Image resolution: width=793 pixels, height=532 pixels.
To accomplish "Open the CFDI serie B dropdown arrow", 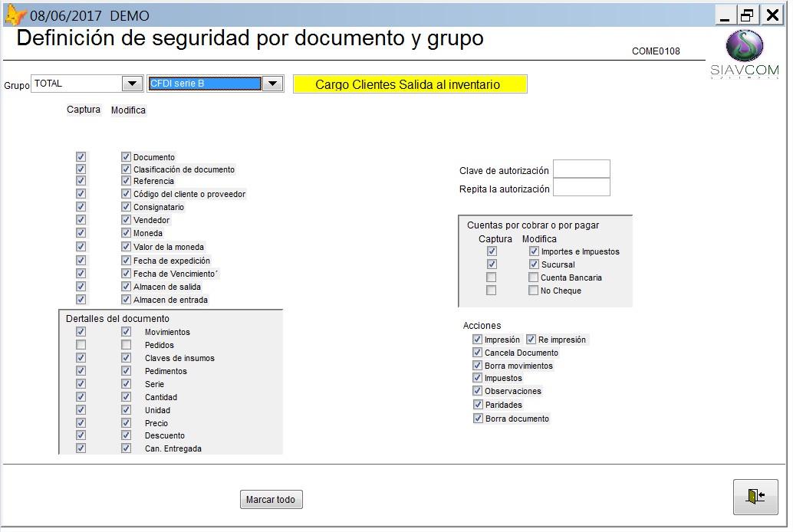I will pyautogui.click(x=272, y=84).
